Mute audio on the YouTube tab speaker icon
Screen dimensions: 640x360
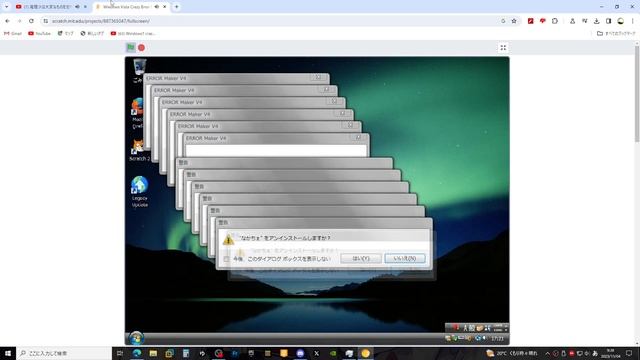(x=77, y=7)
